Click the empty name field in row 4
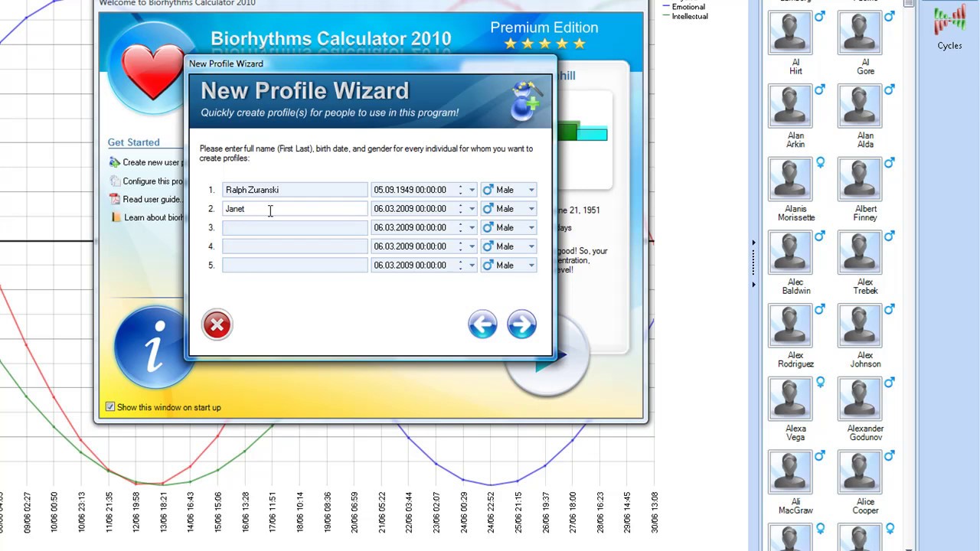Screen dimensions: 980x551 click(x=295, y=246)
